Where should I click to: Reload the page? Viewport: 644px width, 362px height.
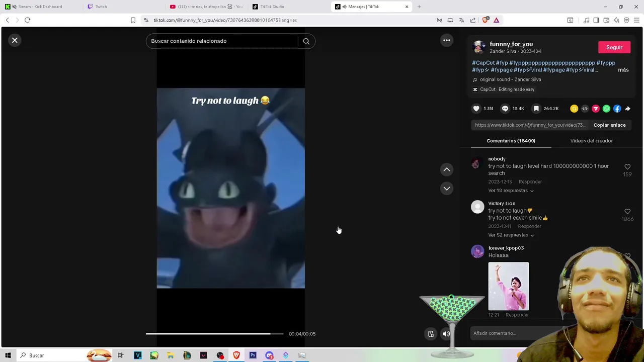[27, 20]
